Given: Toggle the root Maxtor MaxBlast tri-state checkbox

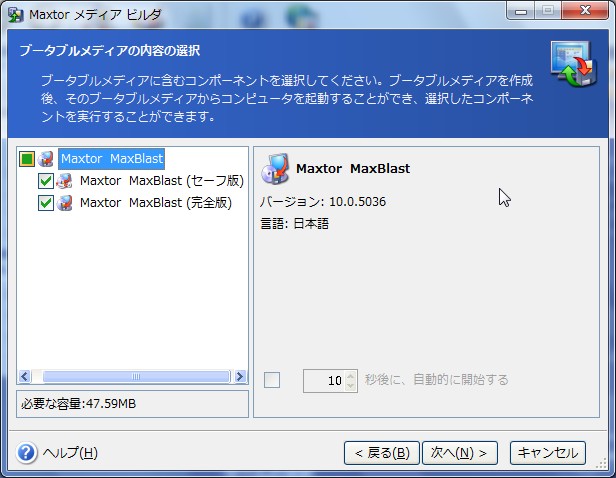Looking at the screenshot, I should [27, 159].
